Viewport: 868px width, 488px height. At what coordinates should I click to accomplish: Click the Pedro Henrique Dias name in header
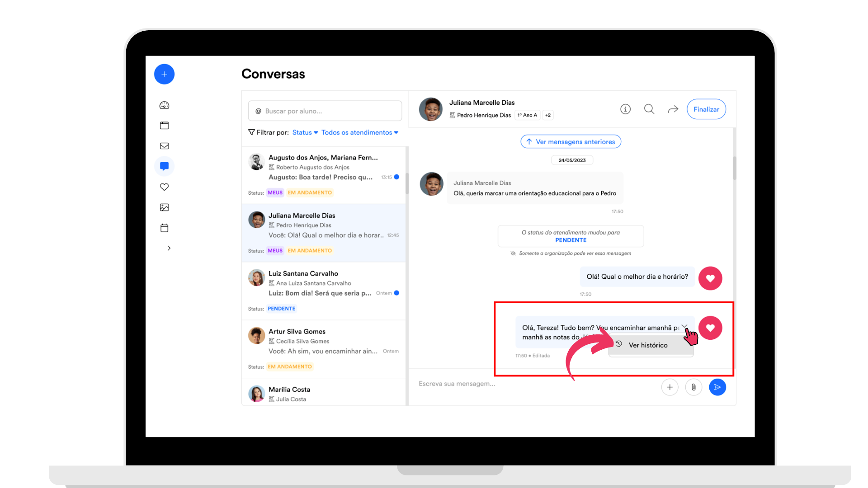pyautogui.click(x=484, y=115)
